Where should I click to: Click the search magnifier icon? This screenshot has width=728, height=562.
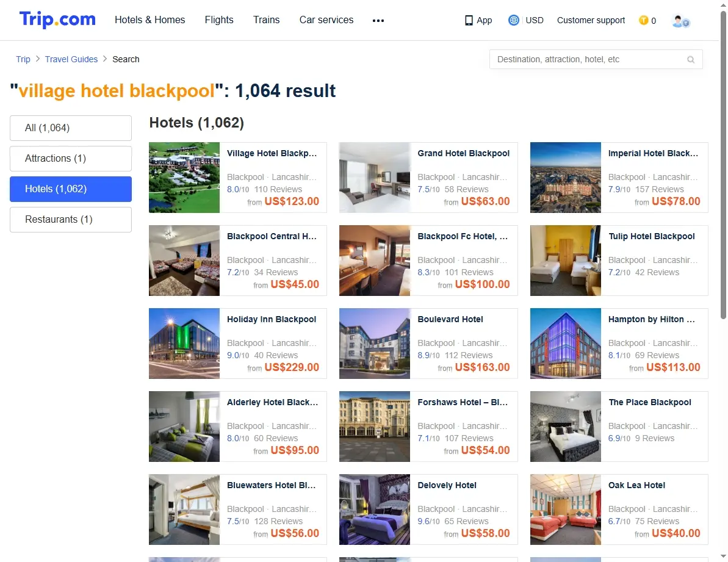coord(691,59)
